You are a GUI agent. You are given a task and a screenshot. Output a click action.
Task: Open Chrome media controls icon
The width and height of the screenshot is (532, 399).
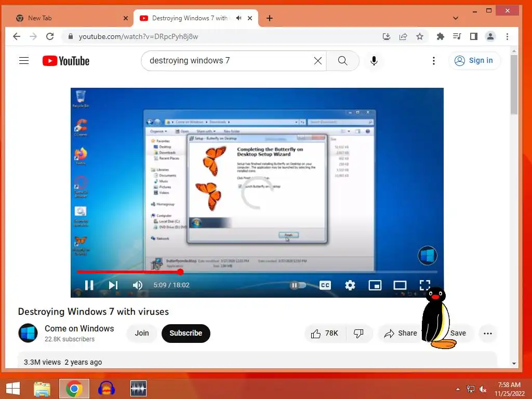[x=457, y=36]
